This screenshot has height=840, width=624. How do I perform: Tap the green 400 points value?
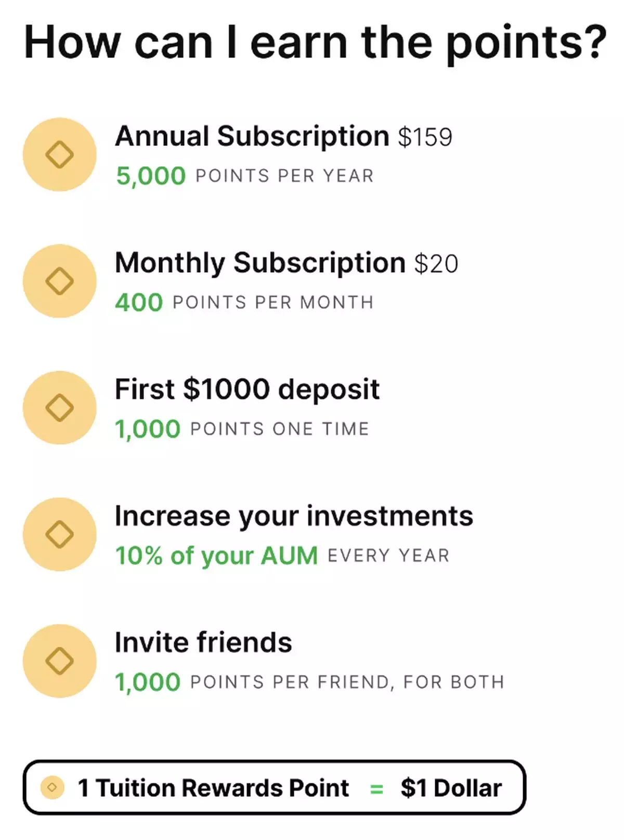pos(139,302)
